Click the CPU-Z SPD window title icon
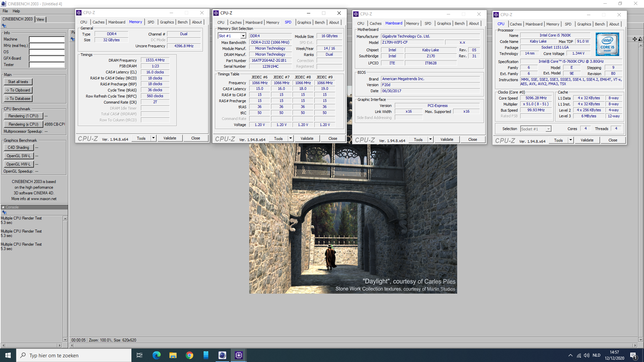644x362 pixels. click(x=216, y=13)
